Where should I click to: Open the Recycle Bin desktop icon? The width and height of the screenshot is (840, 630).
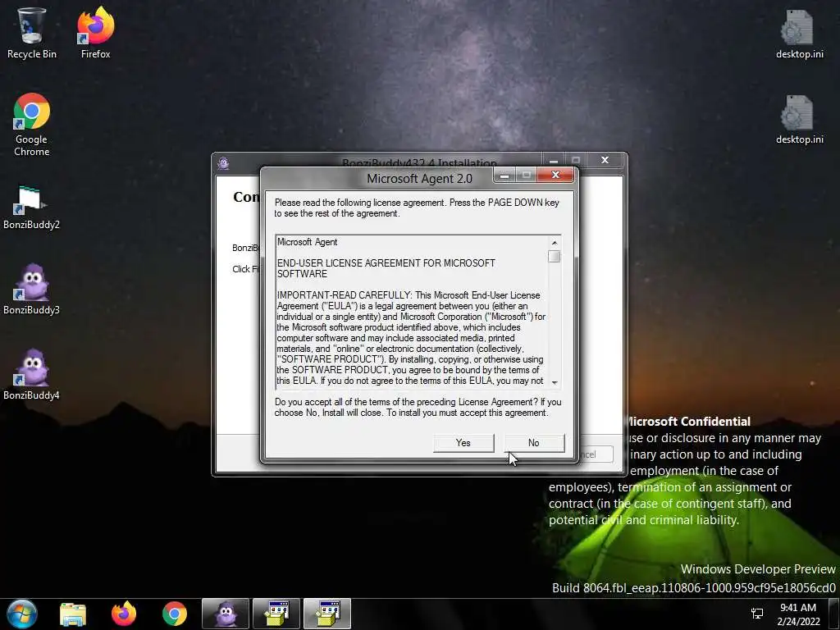[31, 33]
